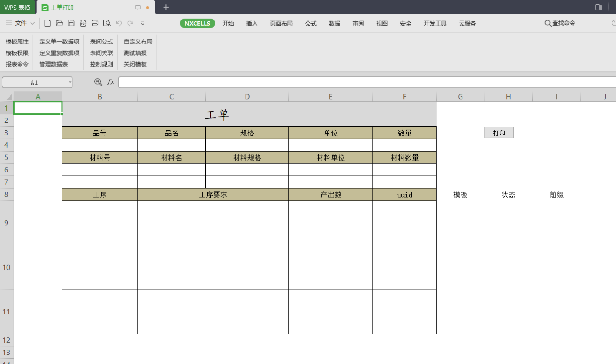The height and width of the screenshot is (364, 616).
Task: Click the 关闭模板 command
Action: tap(135, 64)
